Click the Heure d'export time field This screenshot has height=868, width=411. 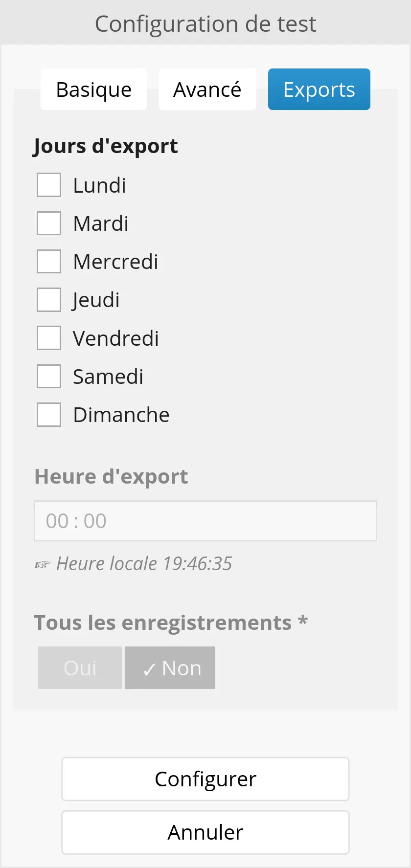[x=205, y=521]
